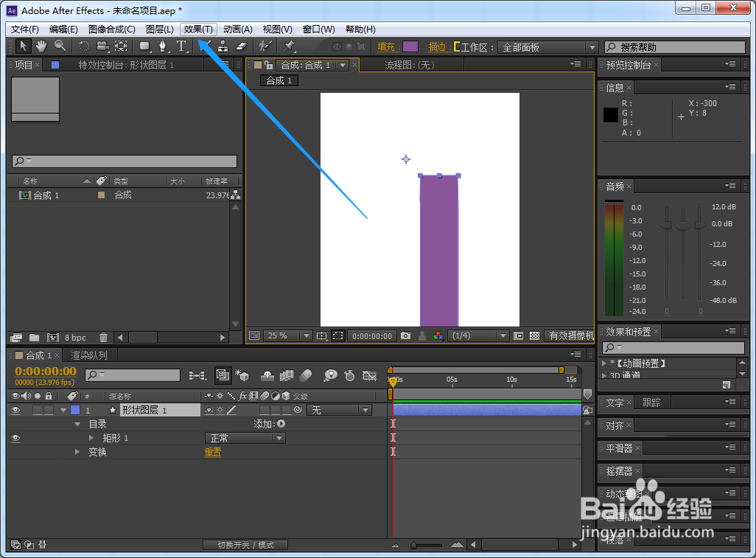Viewport: 756px width, 558px height.
Task: Click 添加 add button arrow
Action: pos(281,424)
